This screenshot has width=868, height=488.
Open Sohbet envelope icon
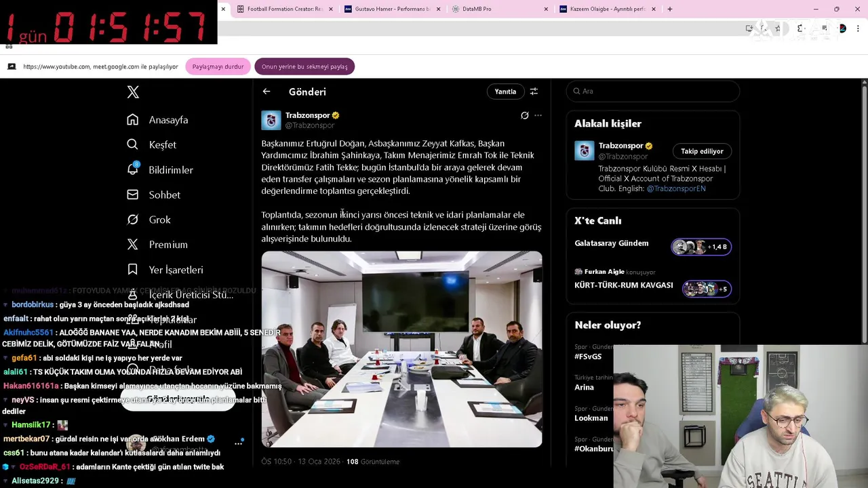(133, 195)
